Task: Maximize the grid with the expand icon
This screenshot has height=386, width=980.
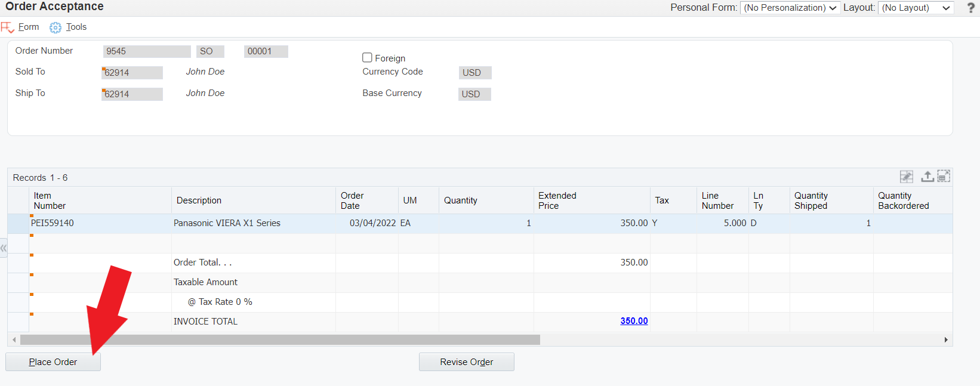Action: [x=944, y=176]
